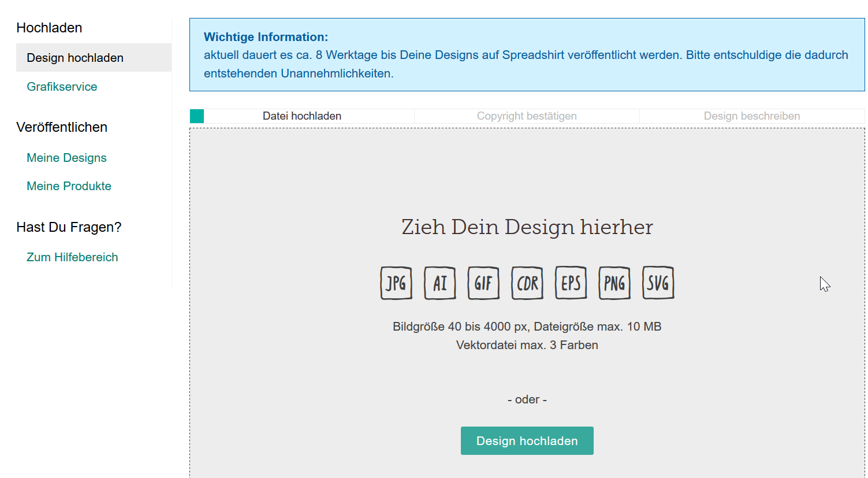Click the CDR file format icon
Image resolution: width=868 pixels, height=478 pixels.
click(527, 283)
